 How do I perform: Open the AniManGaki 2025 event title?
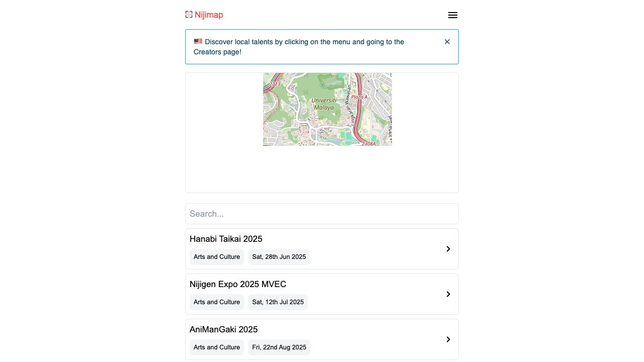[x=223, y=329]
